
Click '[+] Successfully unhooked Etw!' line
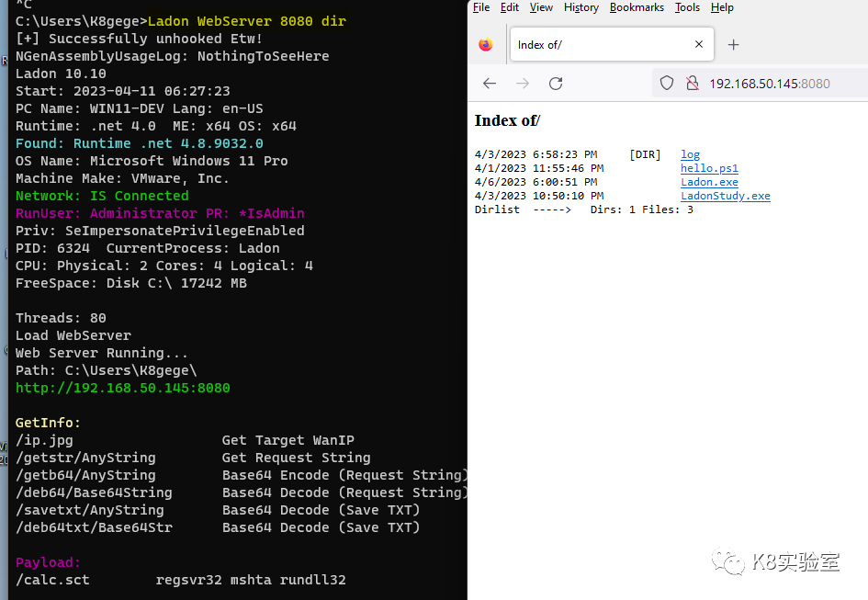point(140,39)
